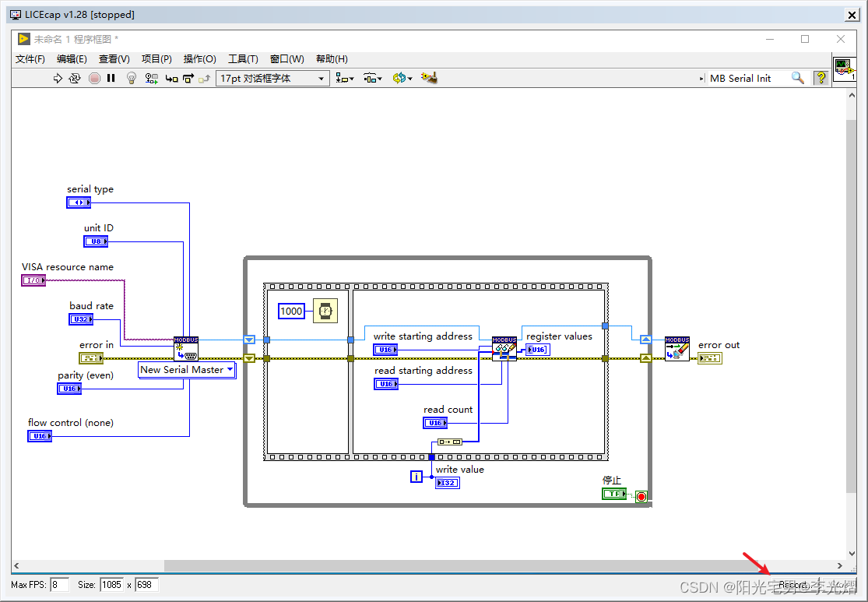Click the 停止 boolean terminal
868x602 pixels.
pos(614,494)
